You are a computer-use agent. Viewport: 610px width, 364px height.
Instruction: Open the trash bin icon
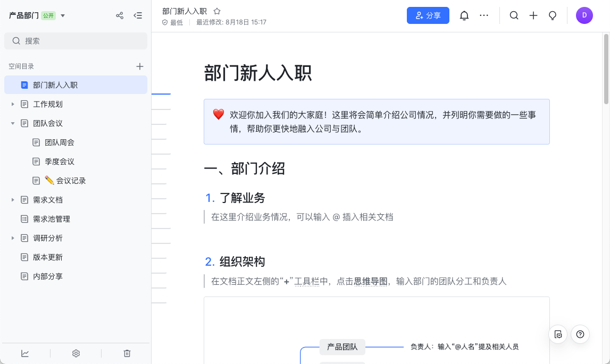pos(126,353)
